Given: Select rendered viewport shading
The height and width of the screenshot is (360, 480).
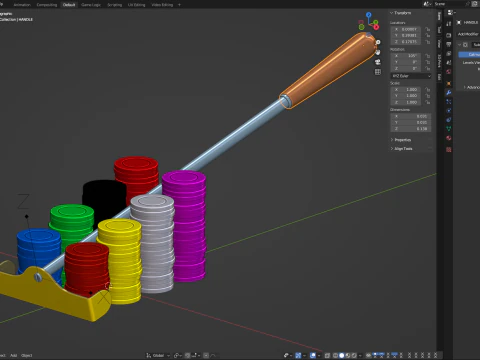Looking at the screenshot, I should click(x=354, y=355).
